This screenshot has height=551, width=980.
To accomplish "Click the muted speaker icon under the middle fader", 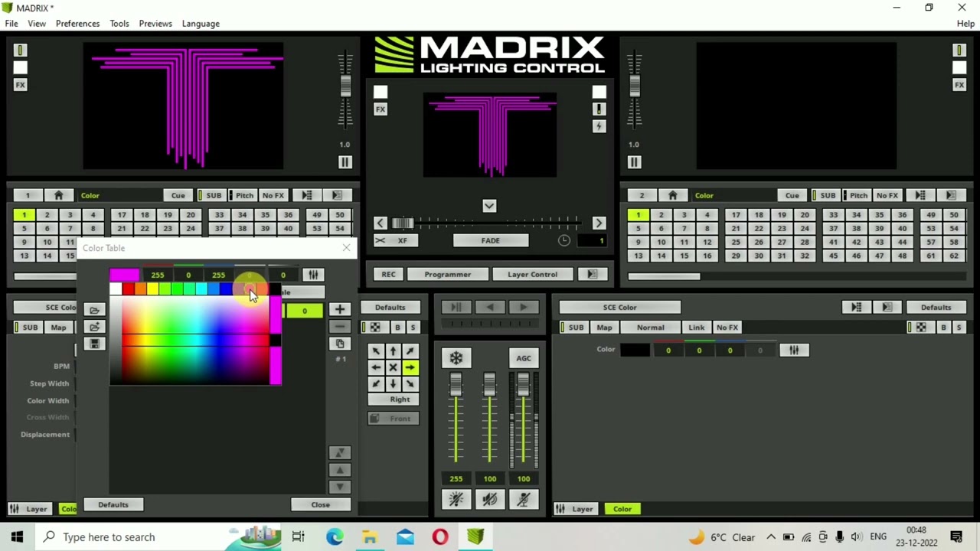I will click(490, 499).
